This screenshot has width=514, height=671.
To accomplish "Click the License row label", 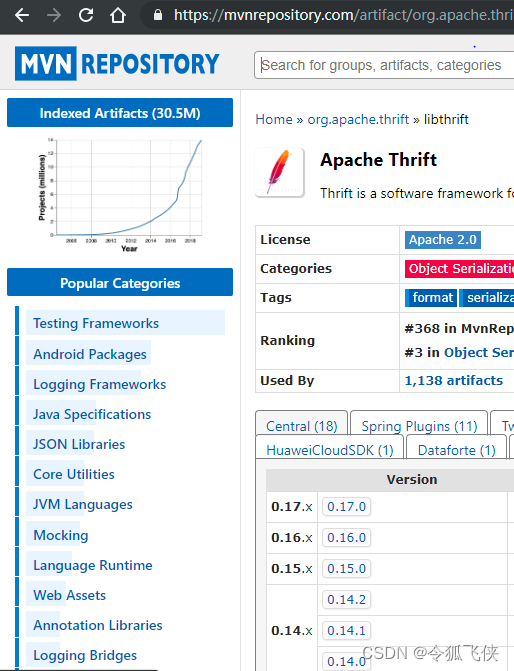I will 285,240.
